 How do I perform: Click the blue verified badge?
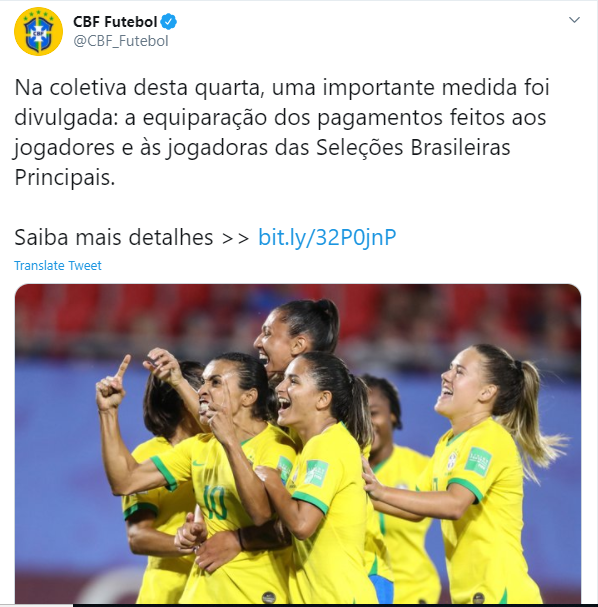(x=169, y=22)
